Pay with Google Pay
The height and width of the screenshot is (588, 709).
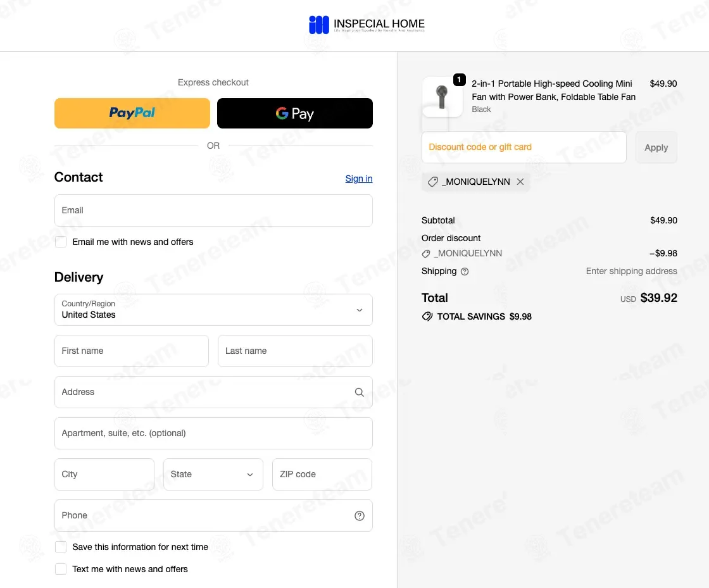(295, 113)
